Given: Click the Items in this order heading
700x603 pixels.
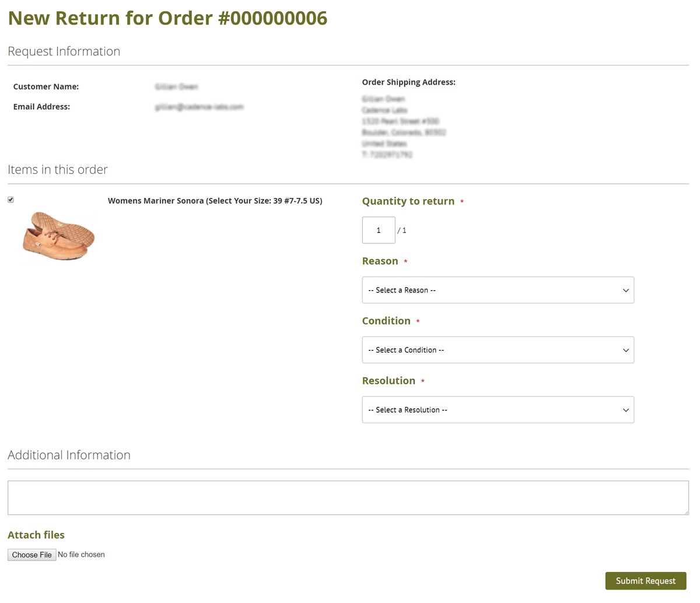Looking at the screenshot, I should [58, 169].
